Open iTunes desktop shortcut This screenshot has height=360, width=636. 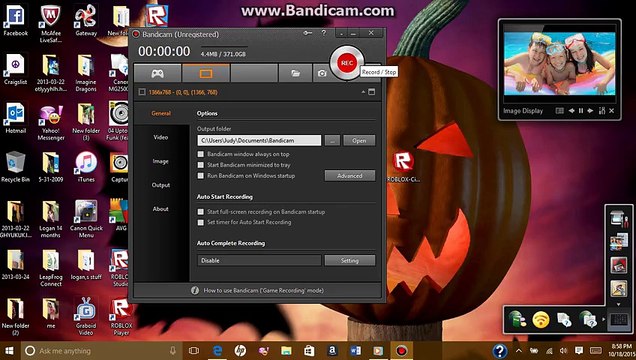coord(86,167)
